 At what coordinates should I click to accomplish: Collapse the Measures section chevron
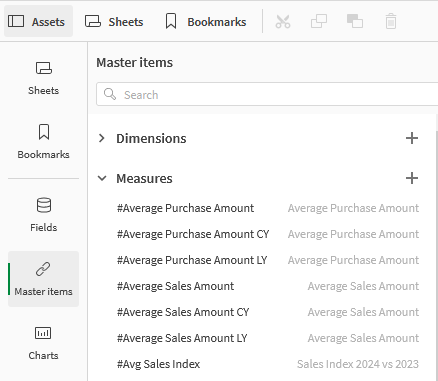tap(102, 178)
